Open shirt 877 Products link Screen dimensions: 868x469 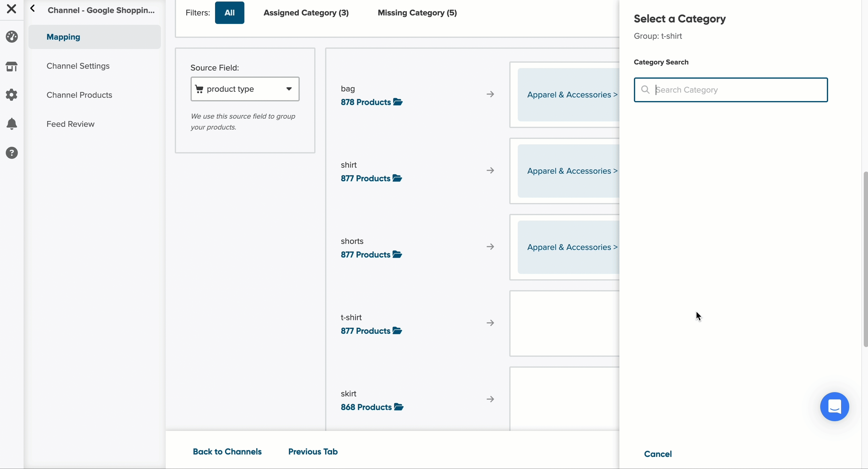point(365,178)
